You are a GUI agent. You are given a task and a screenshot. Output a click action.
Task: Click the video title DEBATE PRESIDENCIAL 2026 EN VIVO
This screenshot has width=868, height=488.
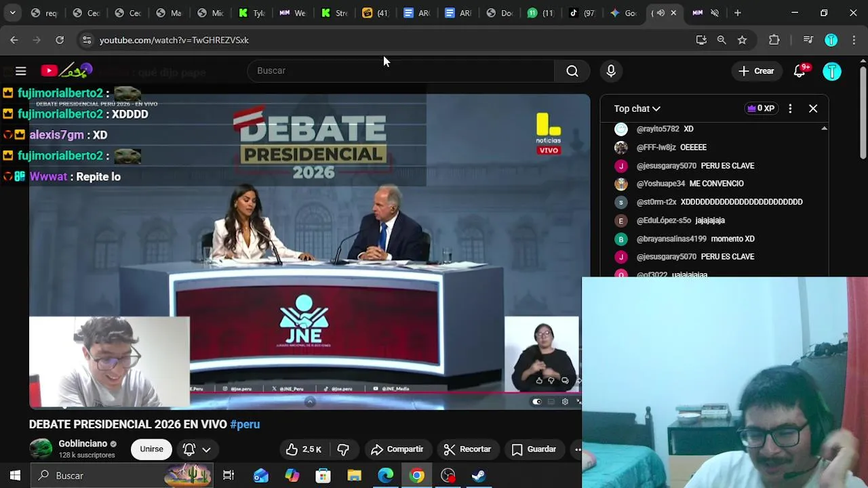click(x=127, y=424)
